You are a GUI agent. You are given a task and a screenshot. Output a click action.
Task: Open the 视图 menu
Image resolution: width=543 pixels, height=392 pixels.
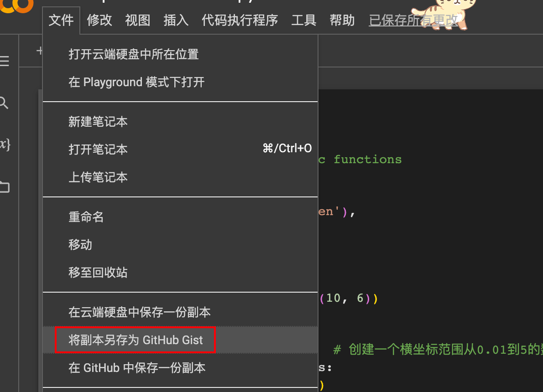pos(138,20)
